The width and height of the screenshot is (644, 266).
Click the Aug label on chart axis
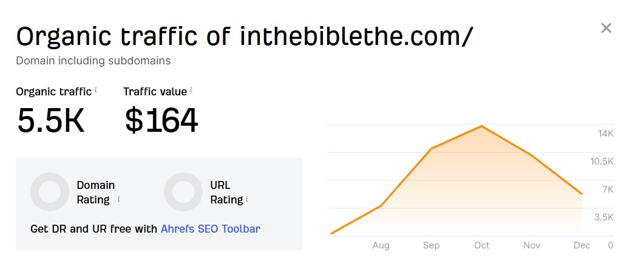tap(381, 245)
